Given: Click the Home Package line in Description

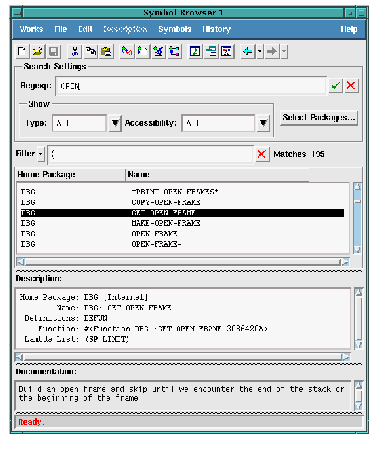Looking at the screenshot, I should click(x=83, y=297).
